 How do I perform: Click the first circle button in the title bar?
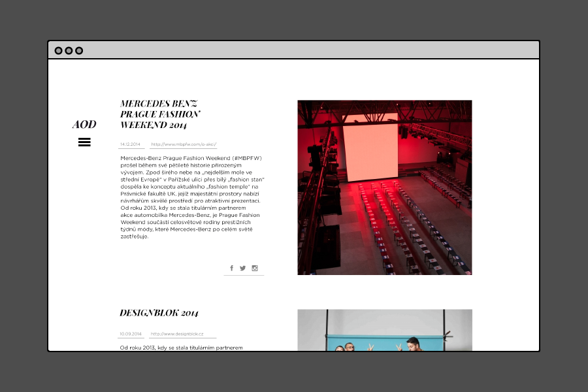[58, 50]
